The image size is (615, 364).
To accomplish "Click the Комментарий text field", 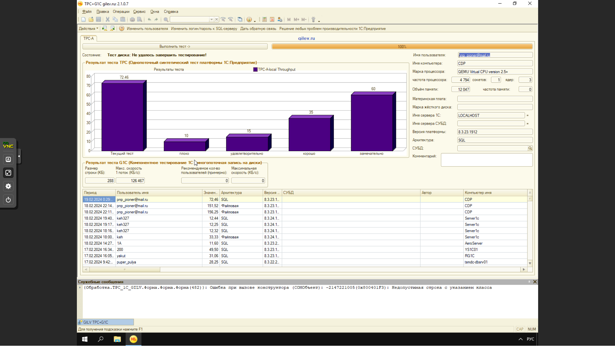I will point(486,160).
